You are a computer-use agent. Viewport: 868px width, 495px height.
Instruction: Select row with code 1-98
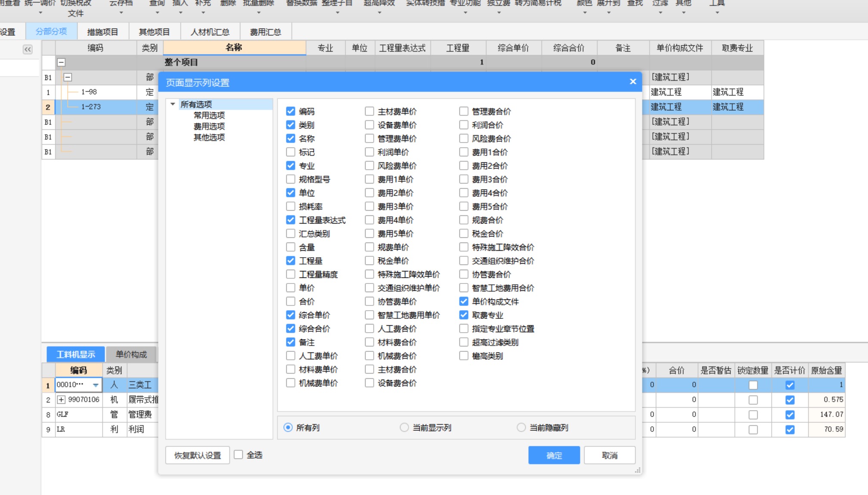pyautogui.click(x=89, y=92)
